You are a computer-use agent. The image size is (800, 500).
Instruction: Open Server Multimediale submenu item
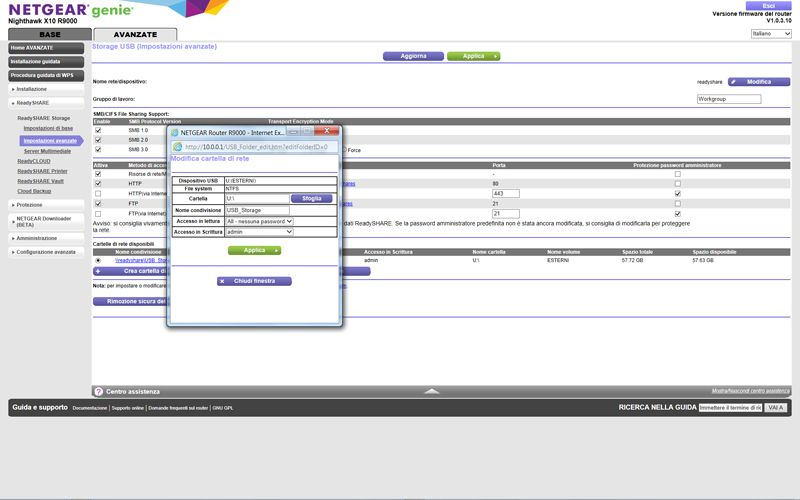point(47,152)
